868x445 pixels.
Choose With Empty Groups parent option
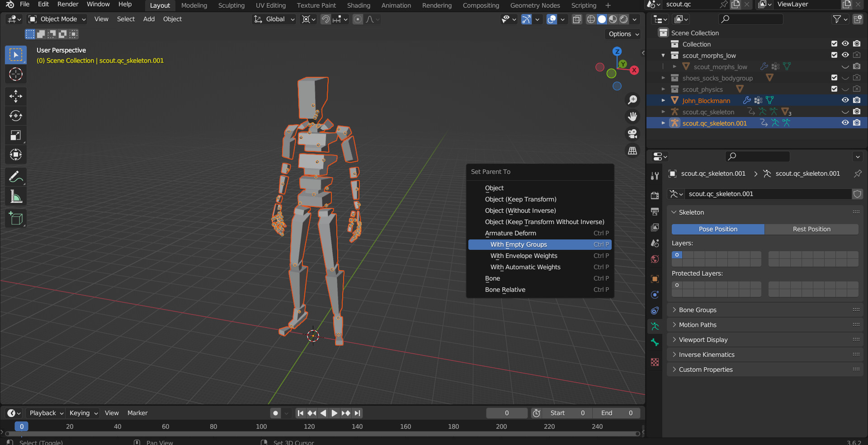(x=540, y=244)
